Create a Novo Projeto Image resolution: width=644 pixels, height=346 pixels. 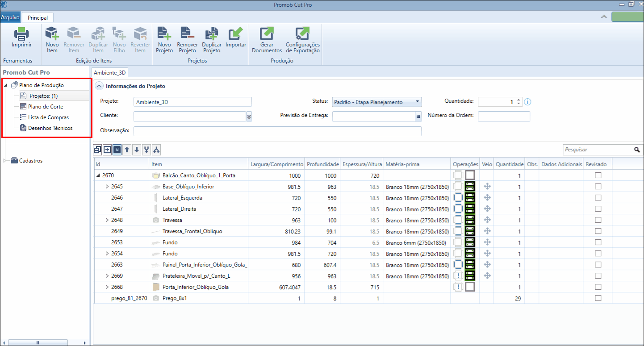[164, 40]
